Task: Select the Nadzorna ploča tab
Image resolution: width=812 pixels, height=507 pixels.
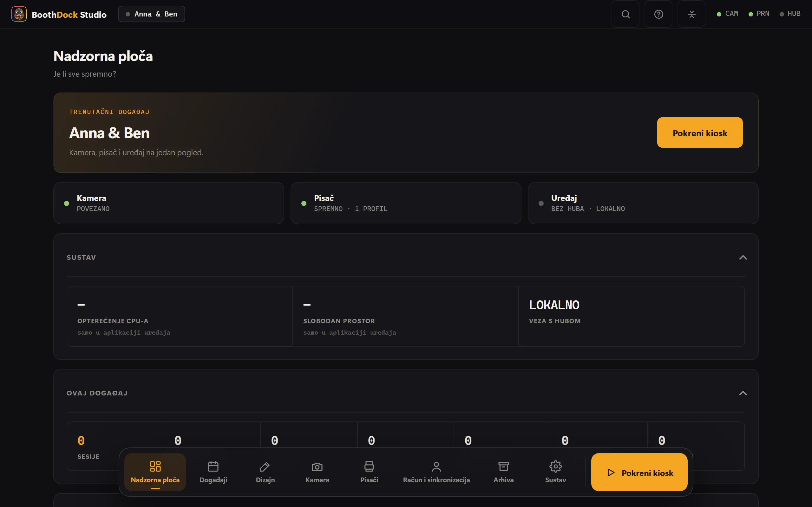Action: tap(155, 472)
